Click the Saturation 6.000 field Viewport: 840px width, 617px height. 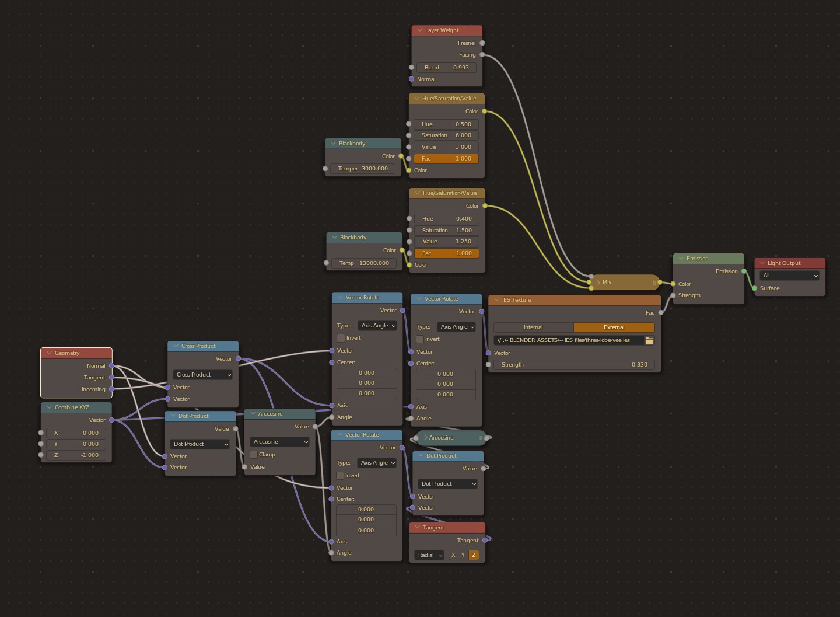[x=446, y=135]
